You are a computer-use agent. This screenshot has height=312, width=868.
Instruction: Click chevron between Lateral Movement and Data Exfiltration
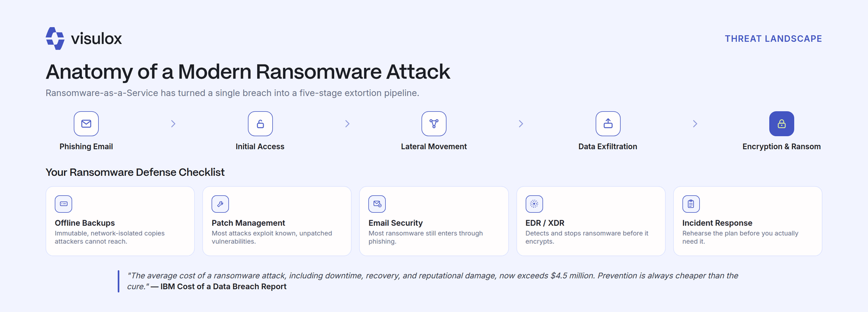pyautogui.click(x=521, y=124)
